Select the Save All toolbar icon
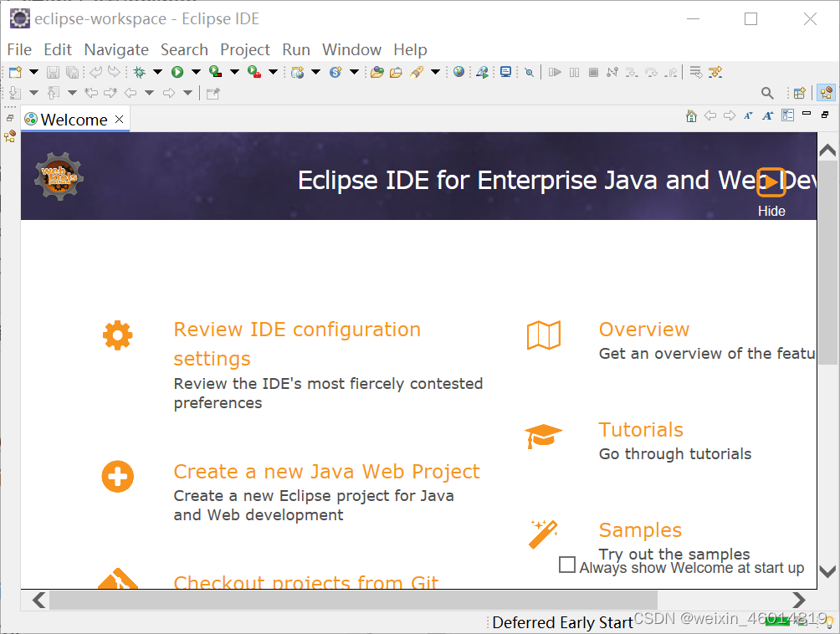Screen dimensions: 840x634 click(73, 72)
